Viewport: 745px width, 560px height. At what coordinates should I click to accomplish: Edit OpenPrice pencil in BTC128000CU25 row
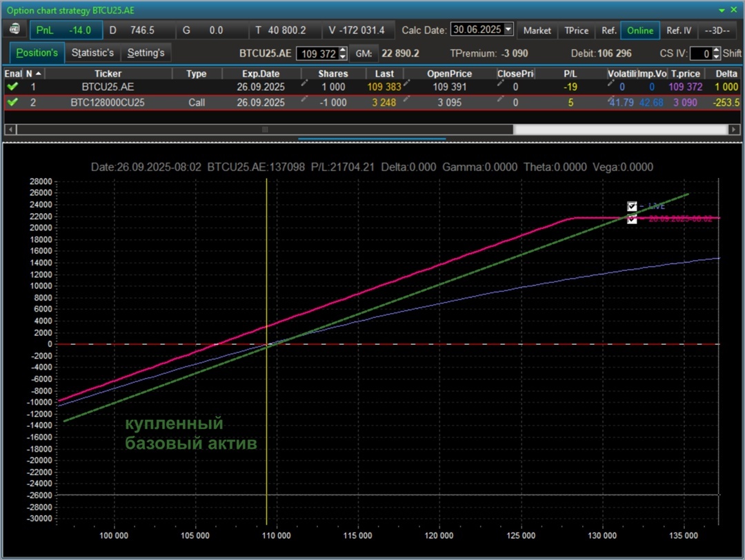coord(407,99)
